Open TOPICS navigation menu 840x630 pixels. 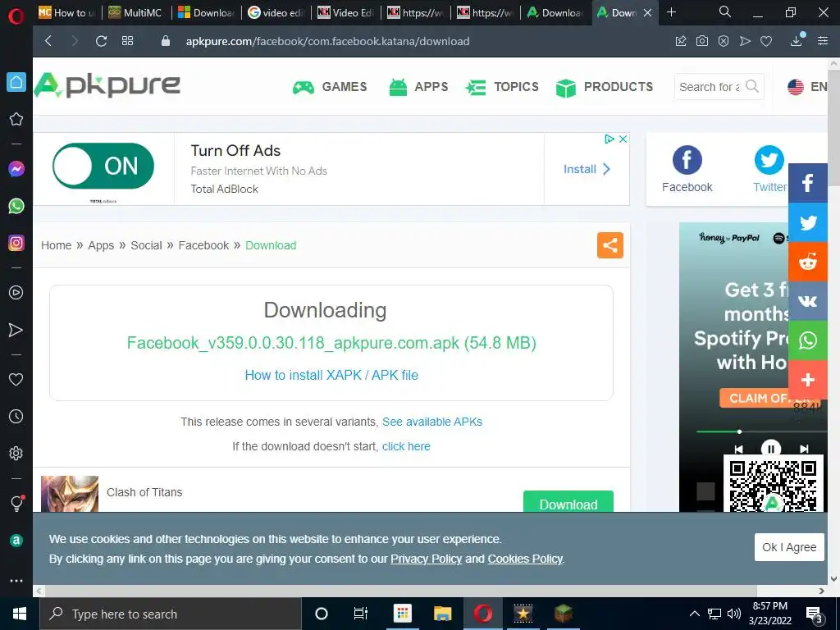pos(502,87)
